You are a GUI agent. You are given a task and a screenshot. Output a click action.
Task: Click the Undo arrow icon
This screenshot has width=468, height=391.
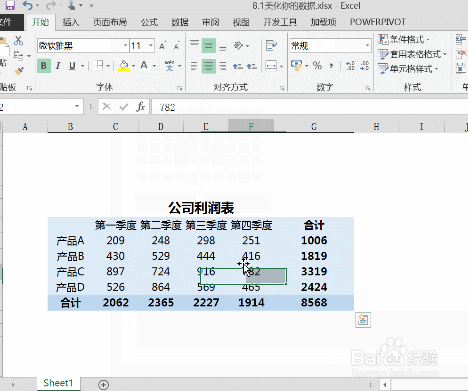pos(28,5)
